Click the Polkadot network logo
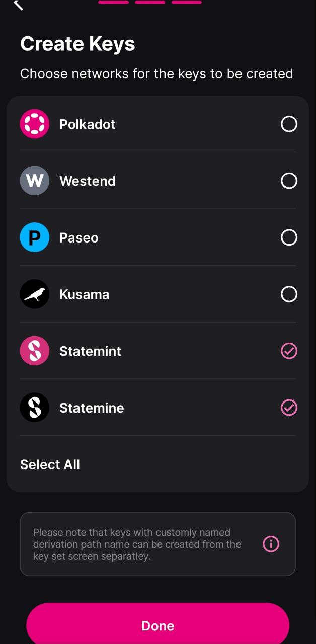316x644 pixels. point(35,124)
